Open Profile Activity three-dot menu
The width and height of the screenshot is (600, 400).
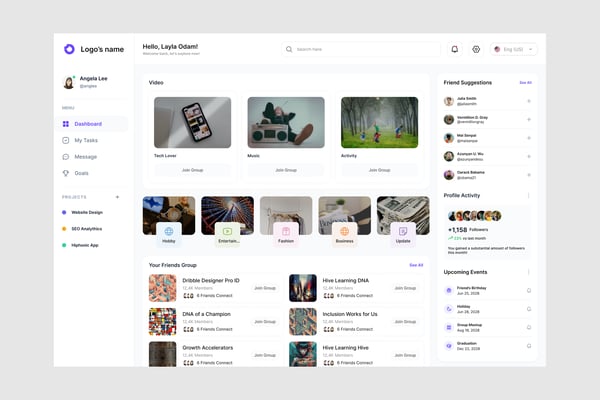coord(528,196)
